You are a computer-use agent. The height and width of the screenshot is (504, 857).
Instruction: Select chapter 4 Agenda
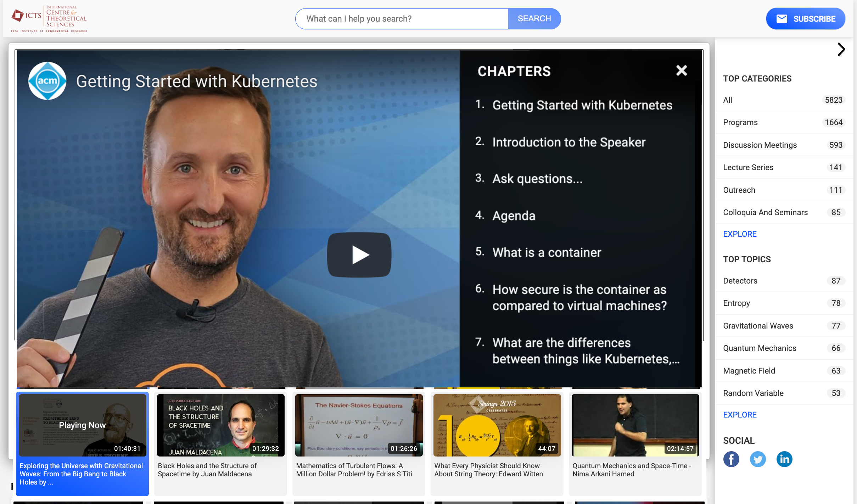(x=514, y=215)
